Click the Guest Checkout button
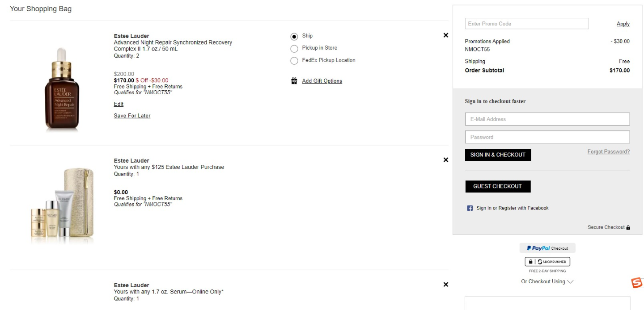The width and height of the screenshot is (644, 310). point(498,186)
